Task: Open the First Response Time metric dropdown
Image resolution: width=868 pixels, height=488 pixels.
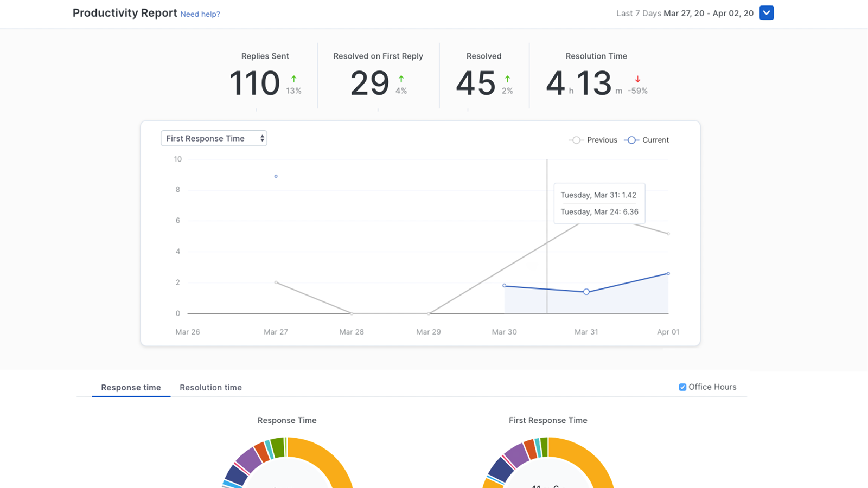Action: [213, 138]
